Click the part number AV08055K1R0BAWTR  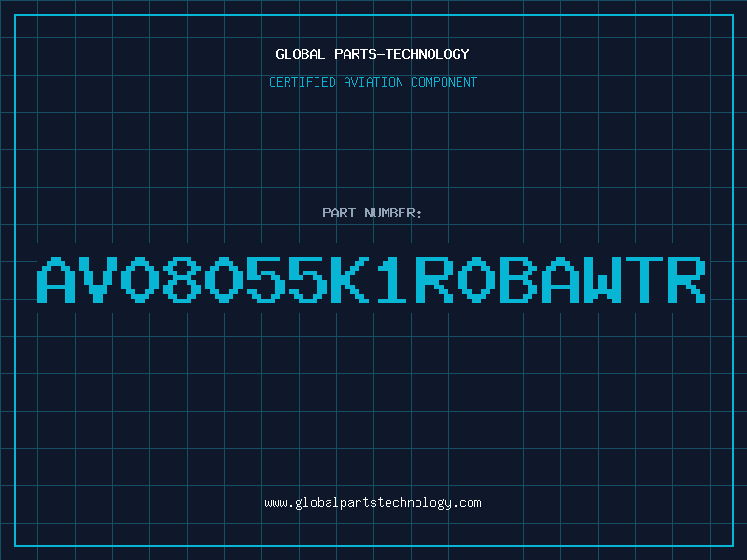[372, 280]
